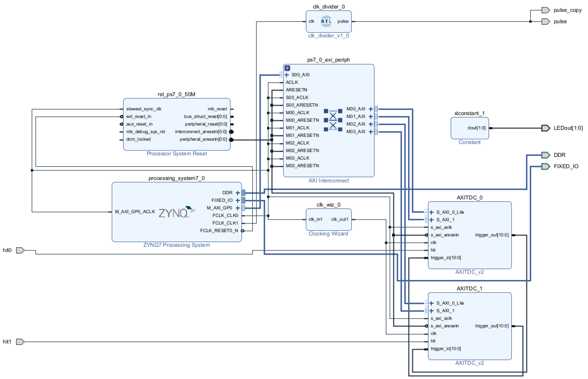588x379 pixels.
Task: Click the pulse_copy output port symbol
Action: pos(545,10)
